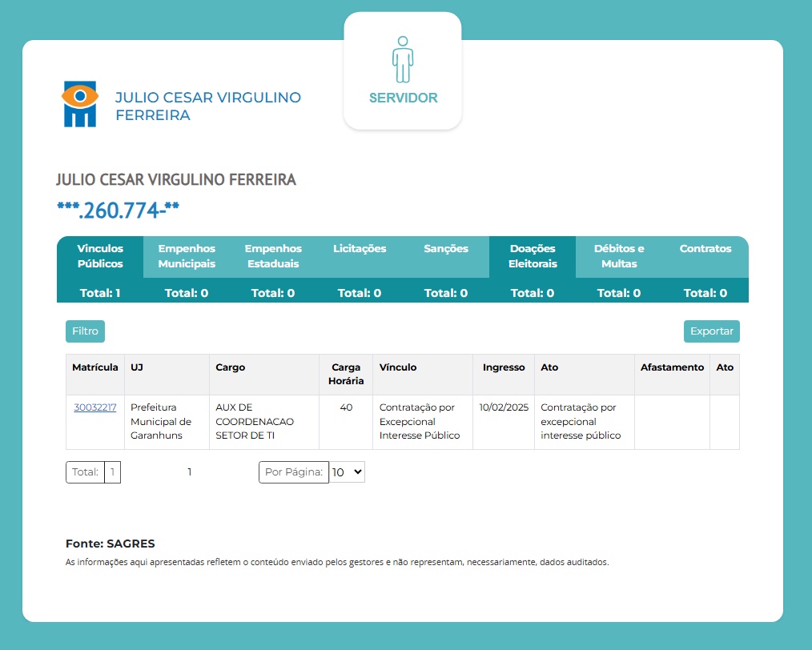This screenshot has height=650, width=812.
Task: Select the Empenhos Estaduais tab
Action: (273, 256)
